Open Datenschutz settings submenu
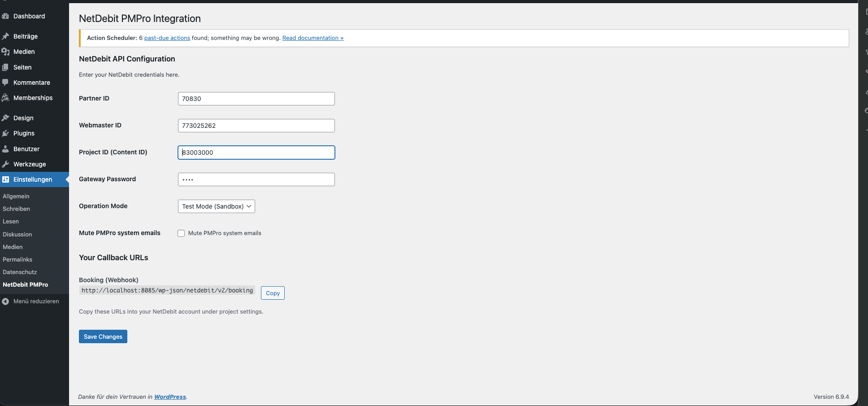Image resolution: width=868 pixels, height=406 pixels. click(x=20, y=272)
